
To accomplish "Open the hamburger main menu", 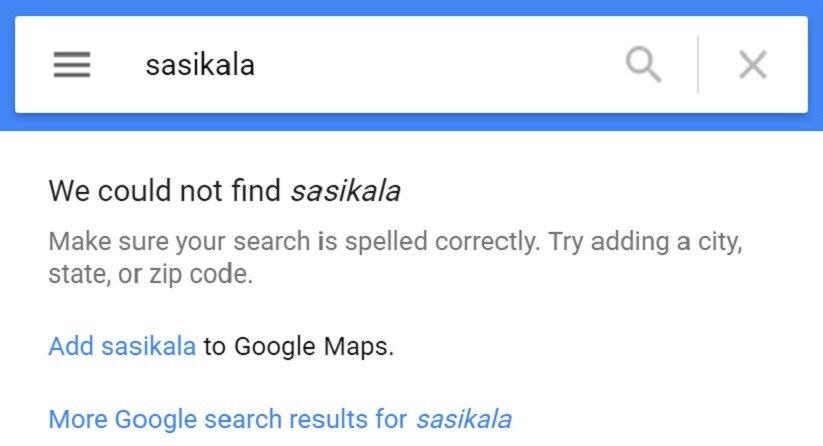I will pos(72,65).
